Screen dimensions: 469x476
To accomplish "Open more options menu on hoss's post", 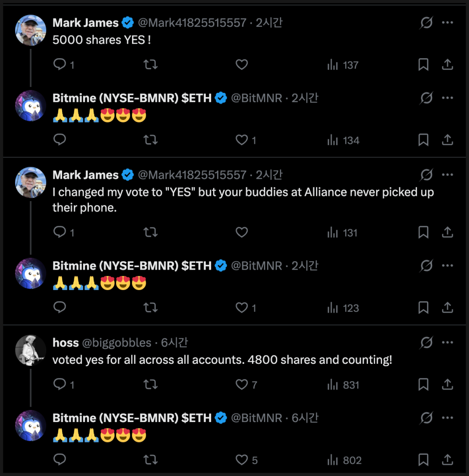I will (x=447, y=342).
